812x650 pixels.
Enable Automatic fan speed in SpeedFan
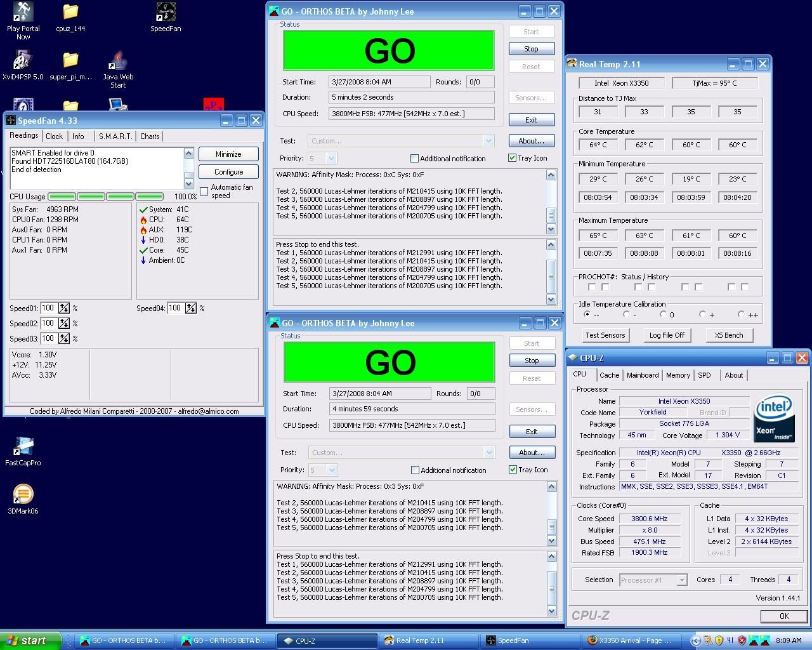point(204,191)
